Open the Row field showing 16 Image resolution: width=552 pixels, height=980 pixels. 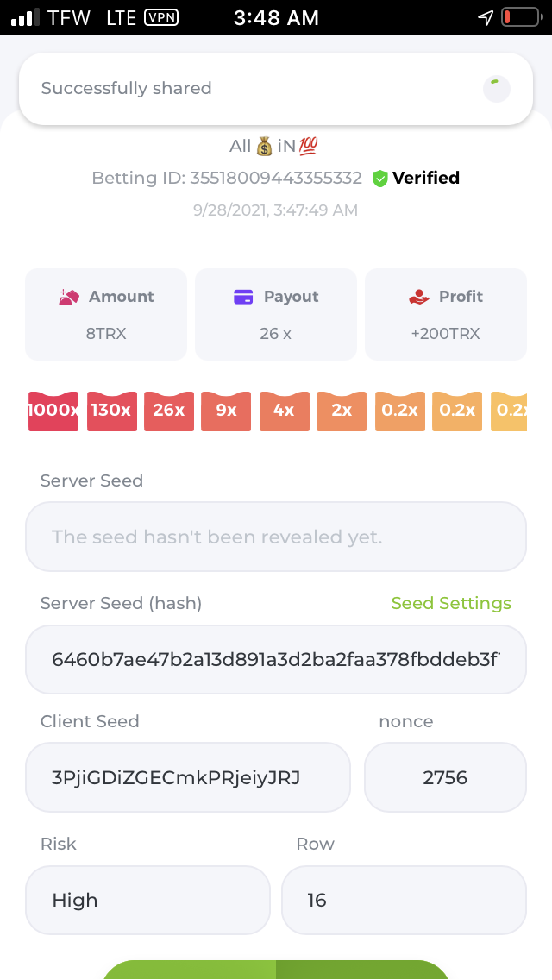click(404, 900)
